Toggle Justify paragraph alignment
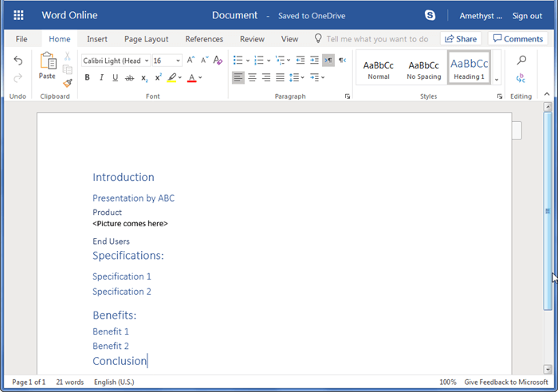558x392 pixels. pyautogui.click(x=281, y=77)
